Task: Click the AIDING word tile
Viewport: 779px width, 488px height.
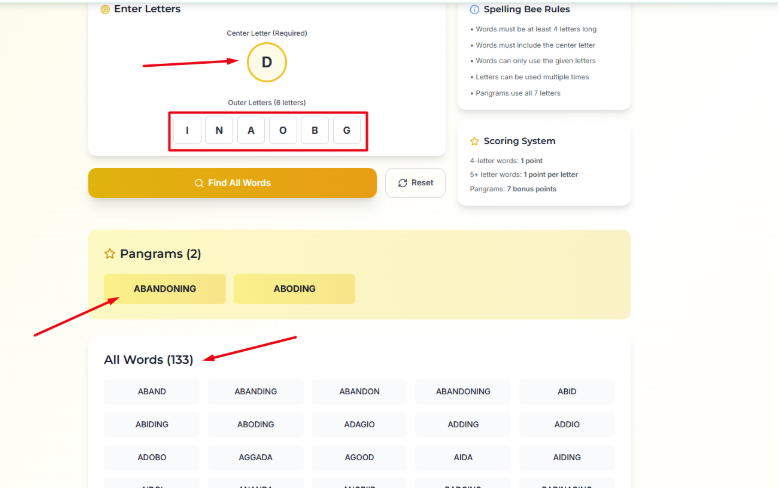Action: point(567,457)
